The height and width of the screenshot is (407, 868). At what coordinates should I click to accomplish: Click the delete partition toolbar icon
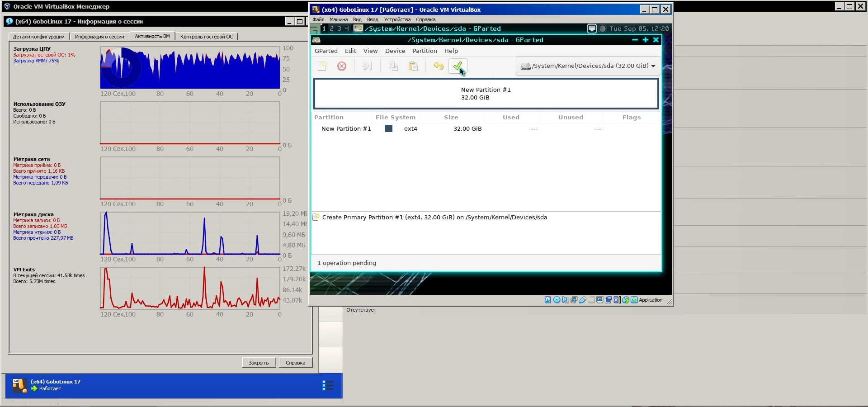(x=342, y=66)
